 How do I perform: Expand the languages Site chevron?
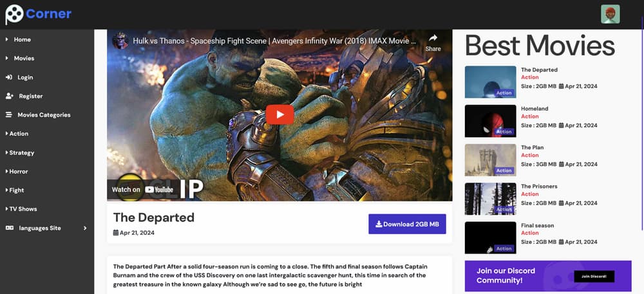pos(85,228)
